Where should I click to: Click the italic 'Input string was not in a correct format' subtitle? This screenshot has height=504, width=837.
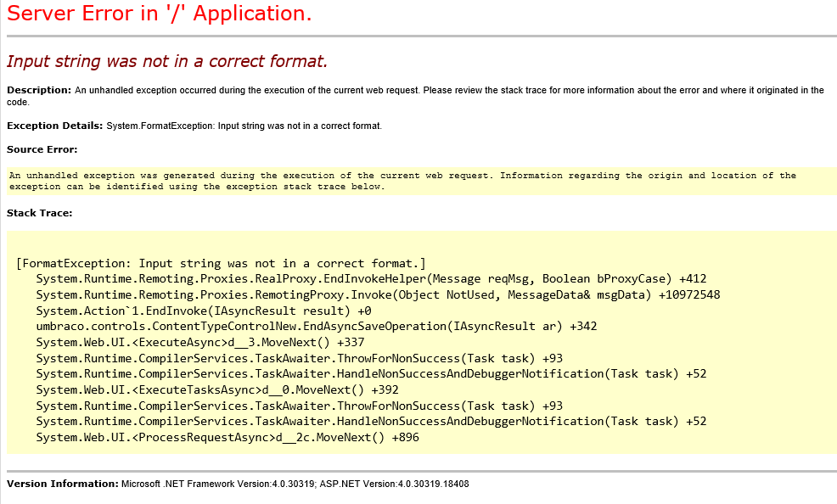tap(166, 61)
